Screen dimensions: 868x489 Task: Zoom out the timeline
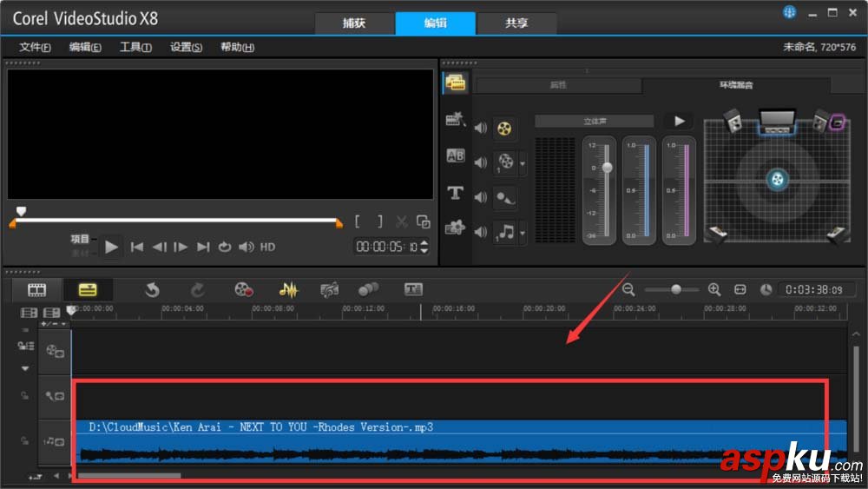pyautogui.click(x=628, y=289)
